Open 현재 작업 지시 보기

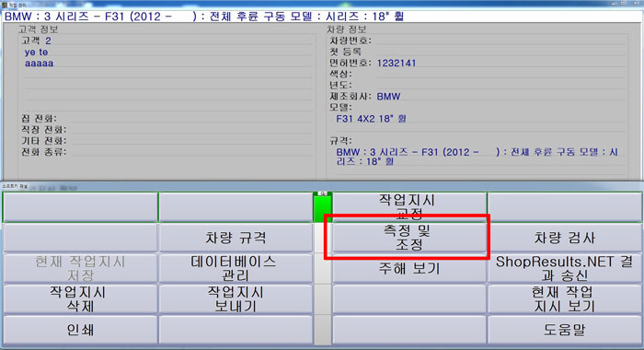click(565, 299)
